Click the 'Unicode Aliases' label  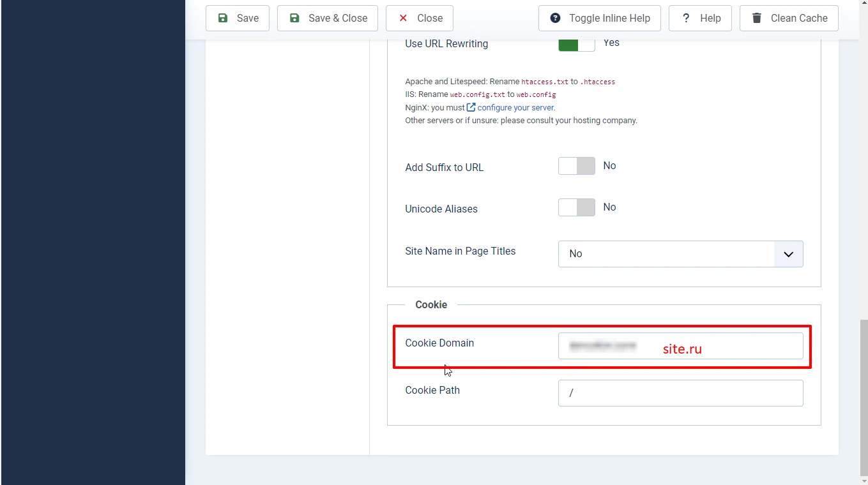(441, 209)
